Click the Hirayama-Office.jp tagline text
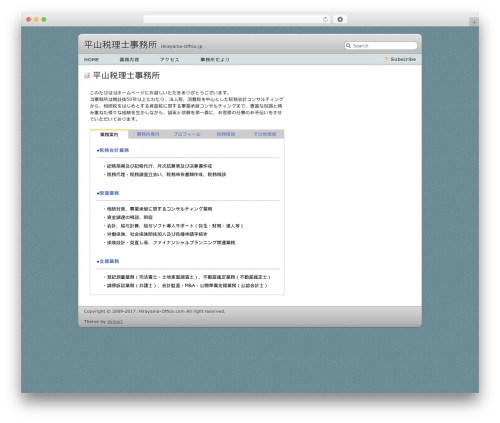 181,46
